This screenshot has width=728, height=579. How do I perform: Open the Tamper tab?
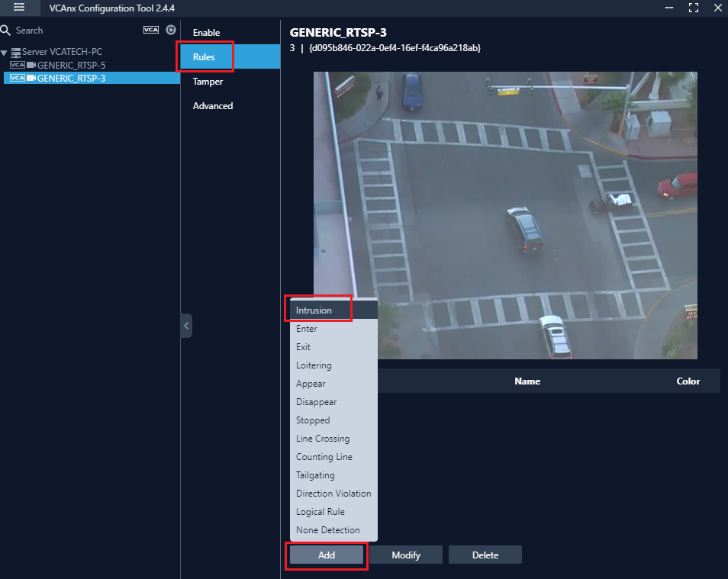pos(208,82)
